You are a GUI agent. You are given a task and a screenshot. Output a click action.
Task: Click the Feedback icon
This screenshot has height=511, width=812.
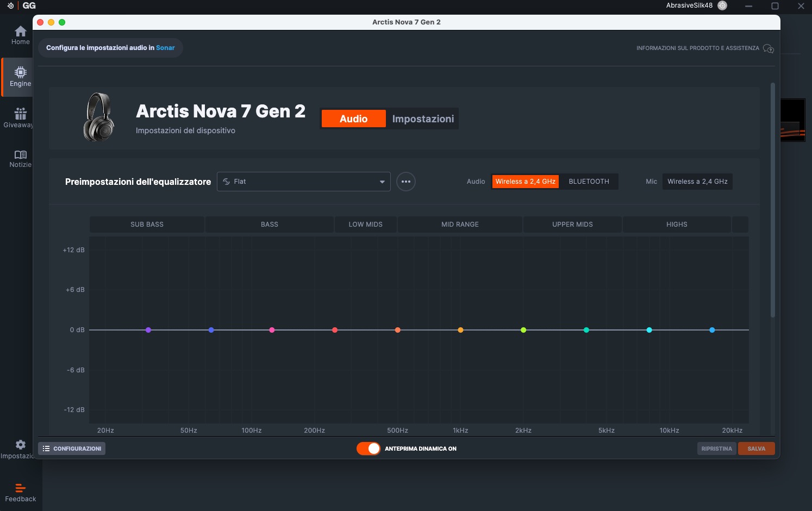pyautogui.click(x=20, y=488)
